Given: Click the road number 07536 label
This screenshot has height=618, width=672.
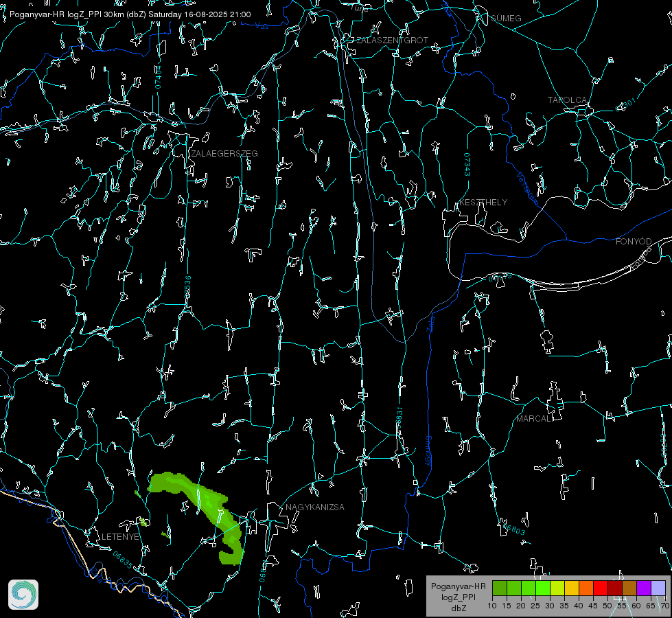Looking at the screenshot, I should 187,287.
